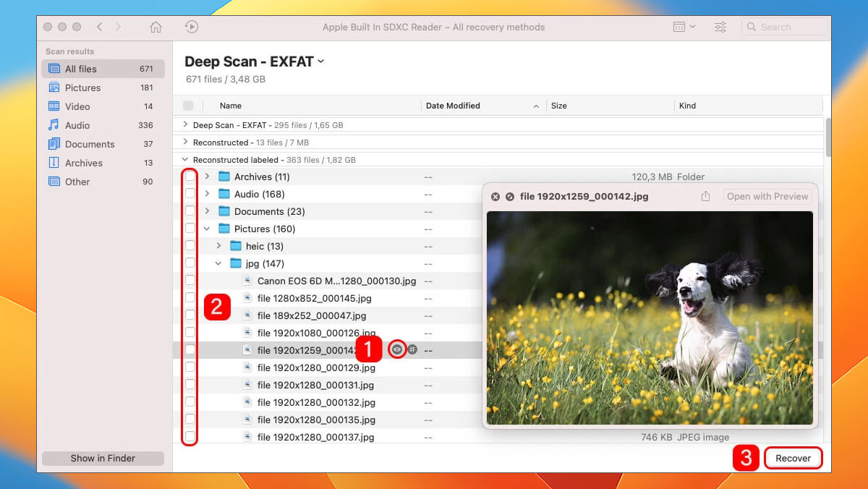Select the Documents category in sidebar
868x489 pixels.
103,144
